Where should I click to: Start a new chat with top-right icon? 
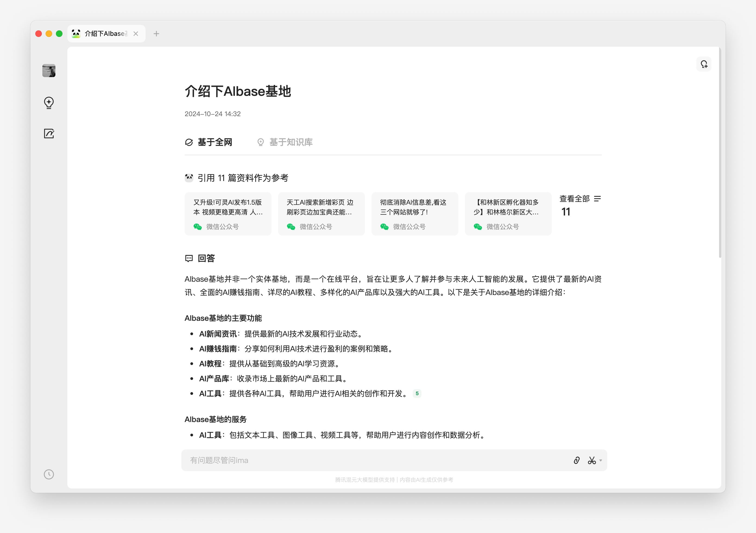point(704,64)
